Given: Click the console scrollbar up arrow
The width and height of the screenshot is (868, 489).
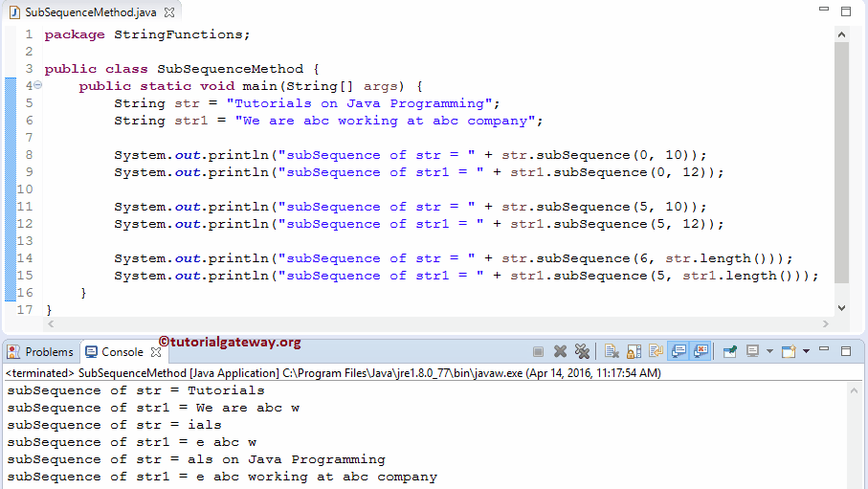Looking at the screenshot, I should pyautogui.click(x=855, y=391).
